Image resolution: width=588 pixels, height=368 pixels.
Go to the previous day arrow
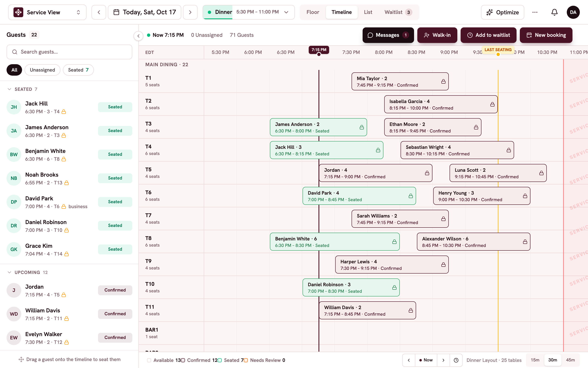99,12
